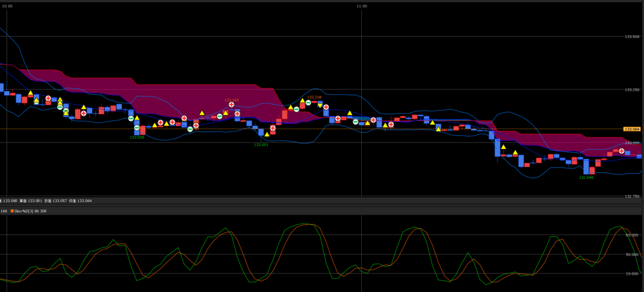644x292 pixels.
Task: Select the 133.250 price axis label
Action: [632, 90]
